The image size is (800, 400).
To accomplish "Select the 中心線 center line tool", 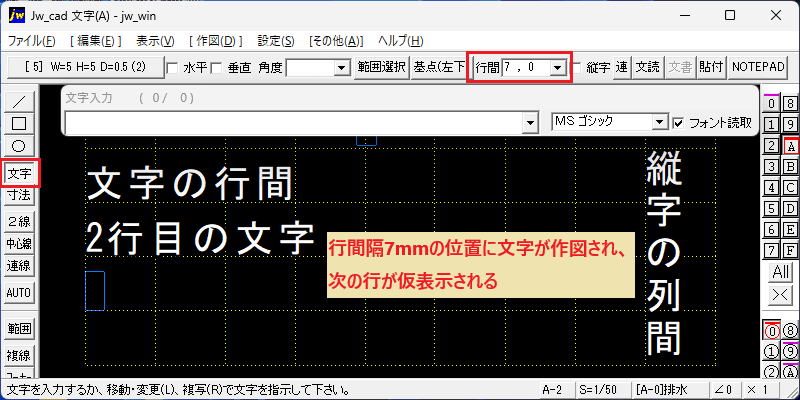I will click(x=19, y=243).
